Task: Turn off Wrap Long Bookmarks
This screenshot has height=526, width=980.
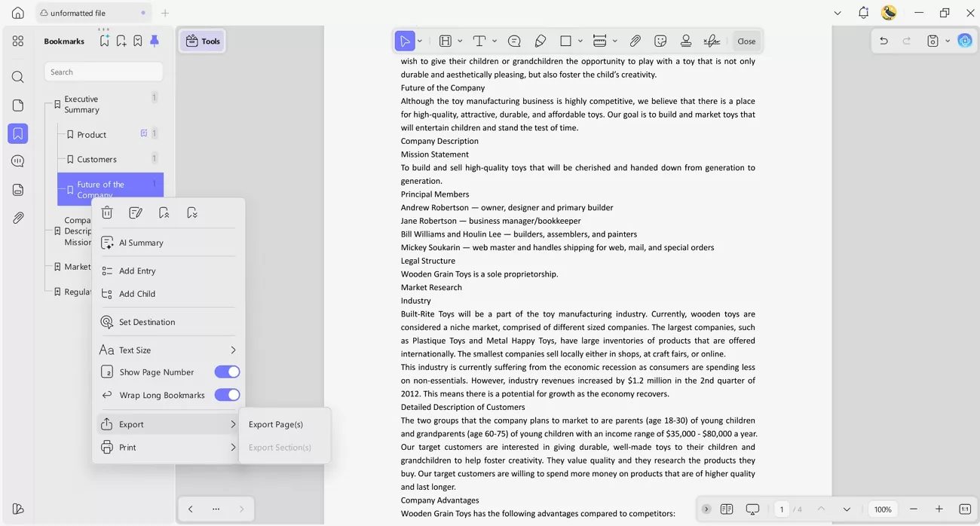Action: click(x=227, y=395)
